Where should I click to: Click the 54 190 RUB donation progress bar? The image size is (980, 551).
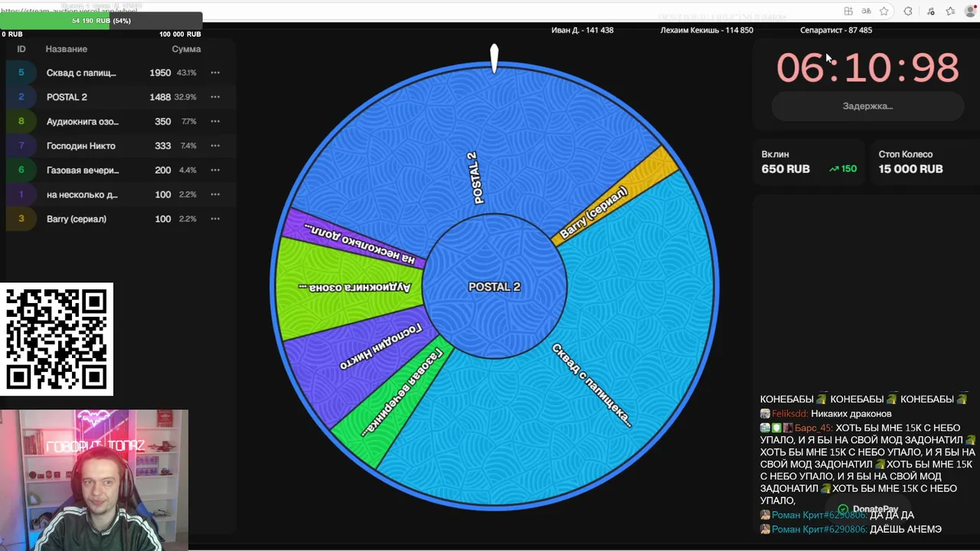point(101,21)
